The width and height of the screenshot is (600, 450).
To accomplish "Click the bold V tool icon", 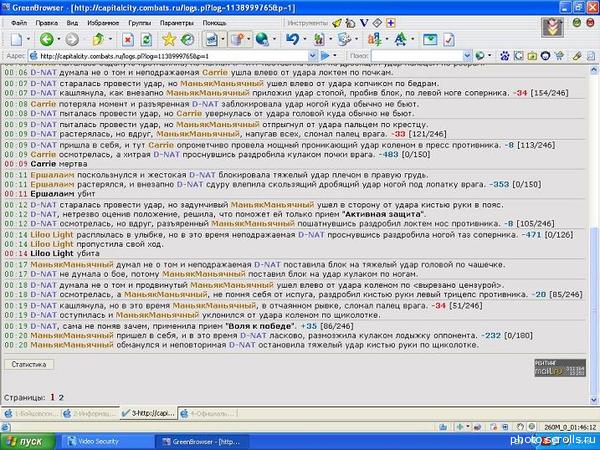I will click(x=364, y=23).
